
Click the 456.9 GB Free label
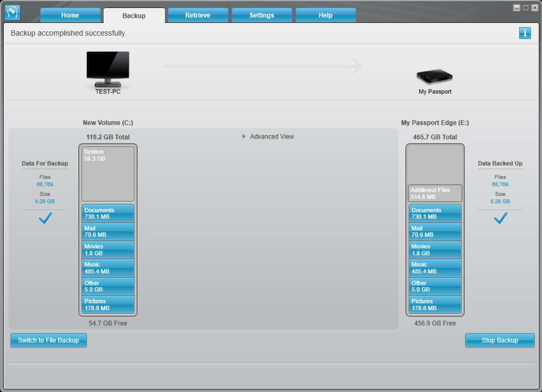click(x=435, y=323)
